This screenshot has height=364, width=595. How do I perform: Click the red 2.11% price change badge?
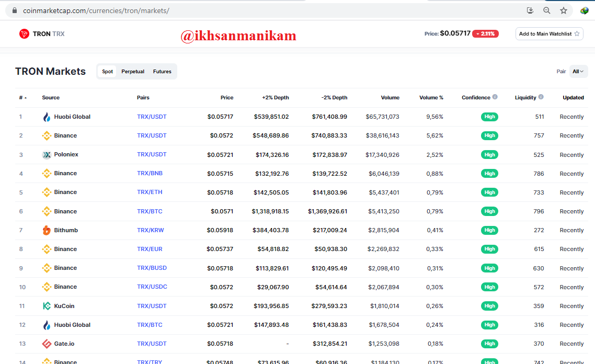(485, 34)
